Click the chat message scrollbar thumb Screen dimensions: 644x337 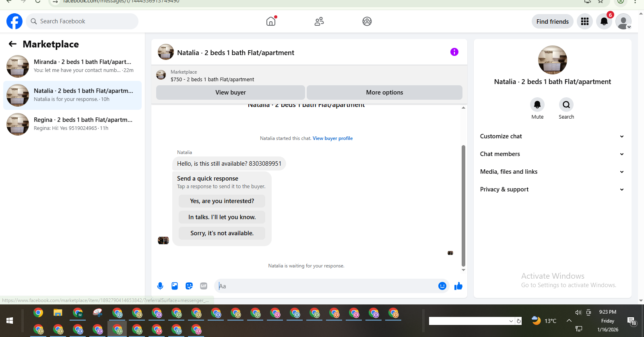click(463, 206)
